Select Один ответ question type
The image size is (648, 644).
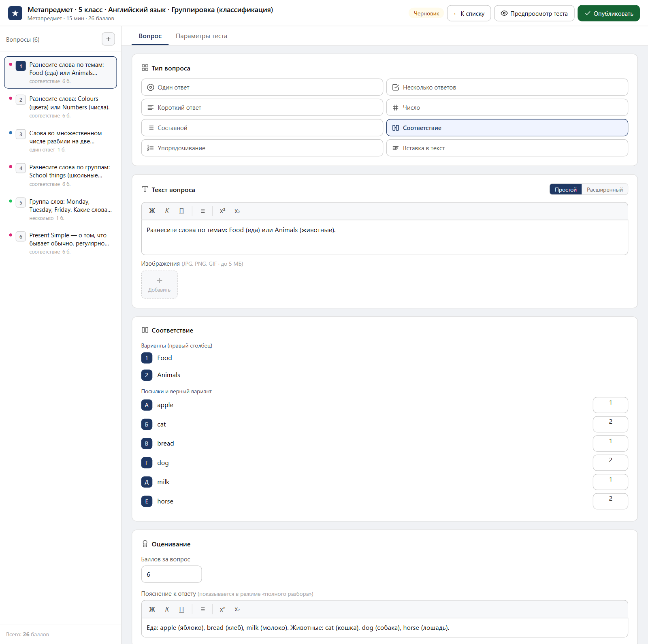click(262, 87)
